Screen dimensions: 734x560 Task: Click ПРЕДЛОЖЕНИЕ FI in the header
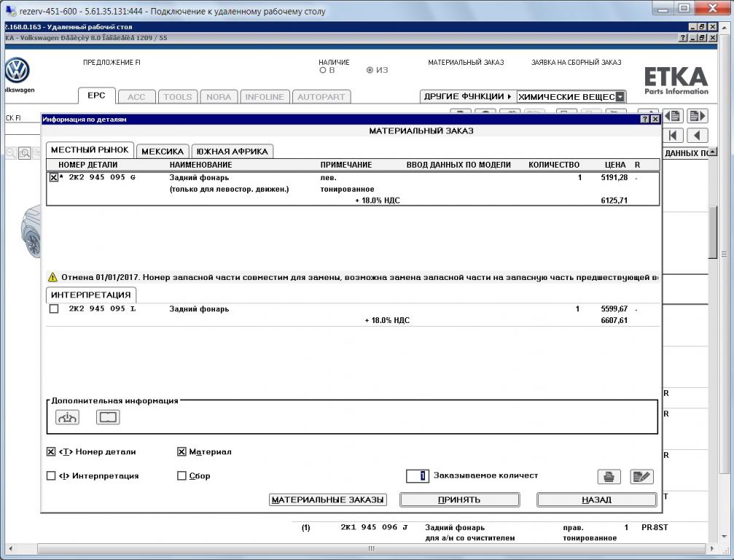(x=112, y=62)
